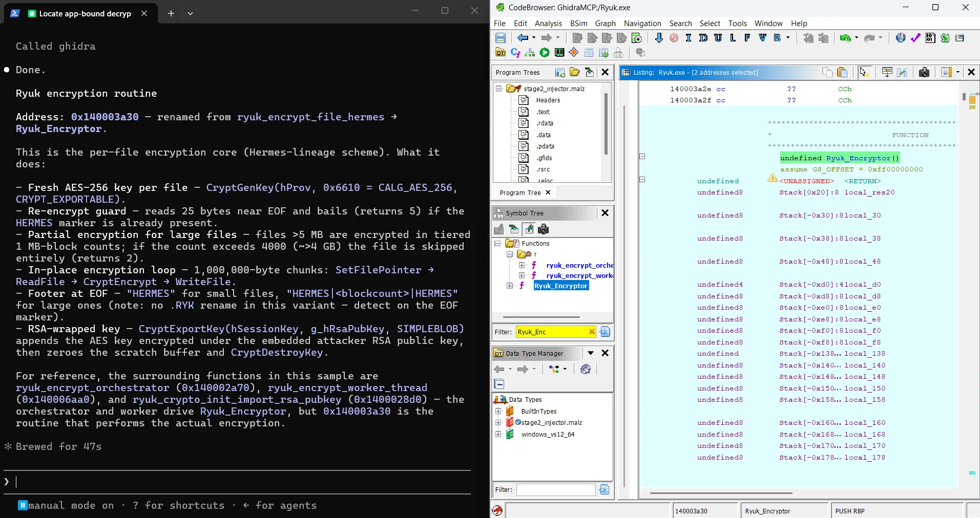The width and height of the screenshot is (980, 518).
Task: Go to next Function via F icon
Action: [747, 38]
